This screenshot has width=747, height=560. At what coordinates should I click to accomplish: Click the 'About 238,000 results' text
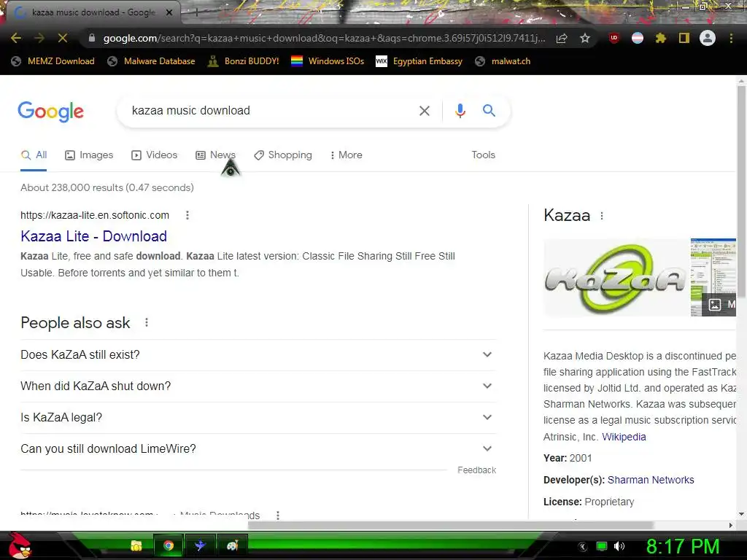(107, 187)
